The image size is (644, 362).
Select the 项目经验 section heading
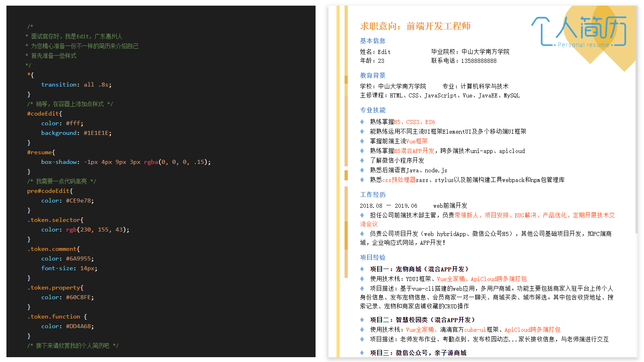click(373, 257)
